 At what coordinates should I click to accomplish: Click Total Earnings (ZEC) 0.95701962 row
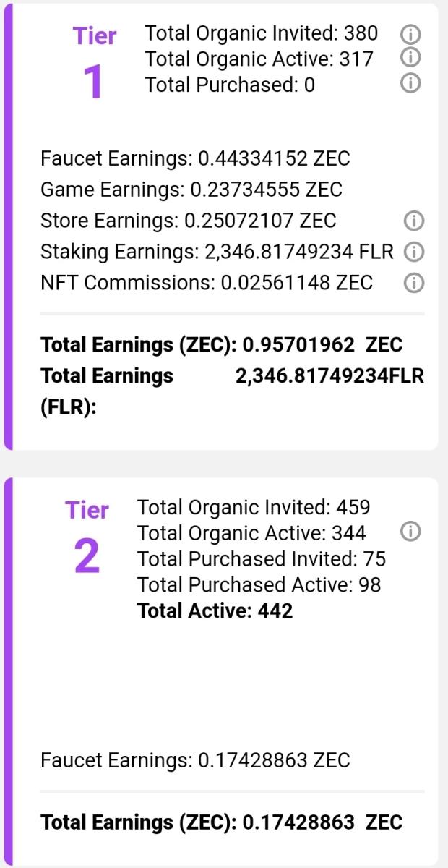tap(222, 345)
